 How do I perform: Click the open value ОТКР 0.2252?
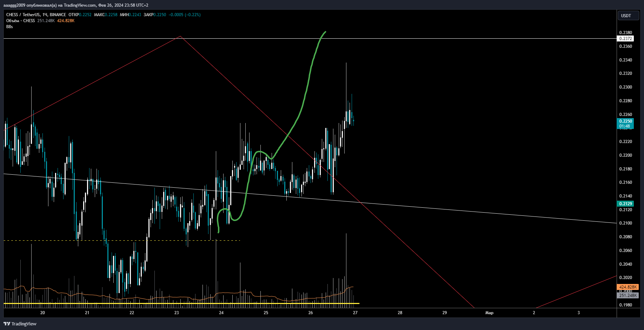(x=80, y=15)
